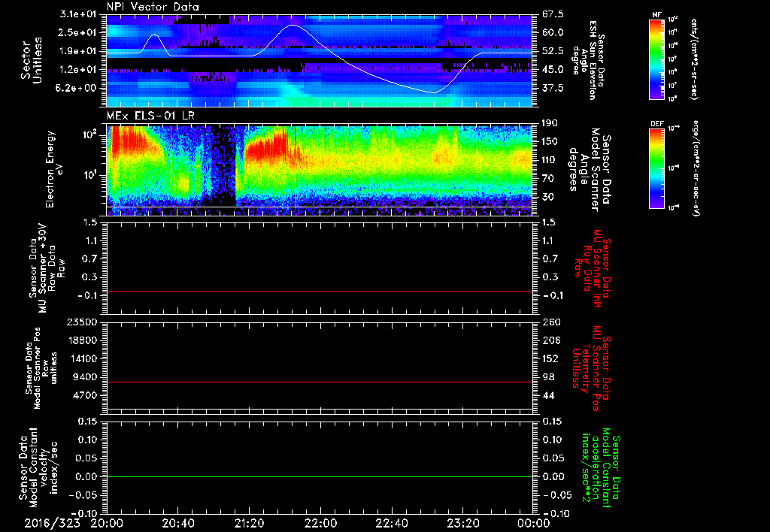Screen dimensions: 770x532
Task: Click the 3.1e+01 sector tick label
Action: tap(78, 14)
